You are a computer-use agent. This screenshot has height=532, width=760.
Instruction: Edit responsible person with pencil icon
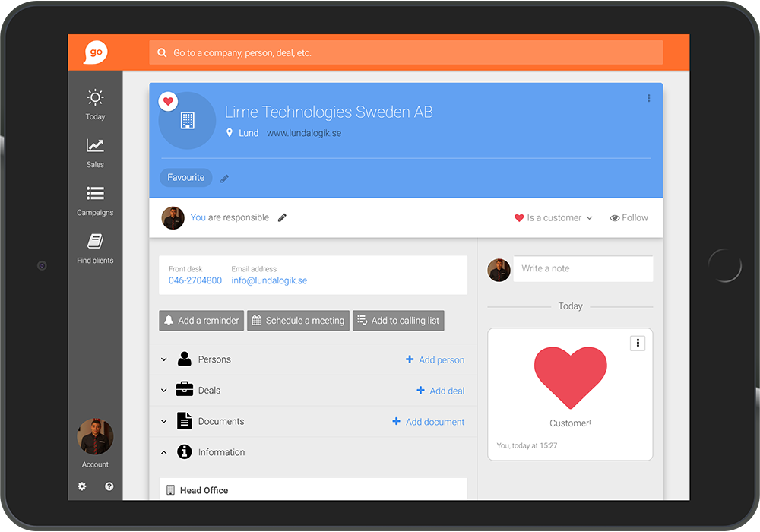pos(282,217)
